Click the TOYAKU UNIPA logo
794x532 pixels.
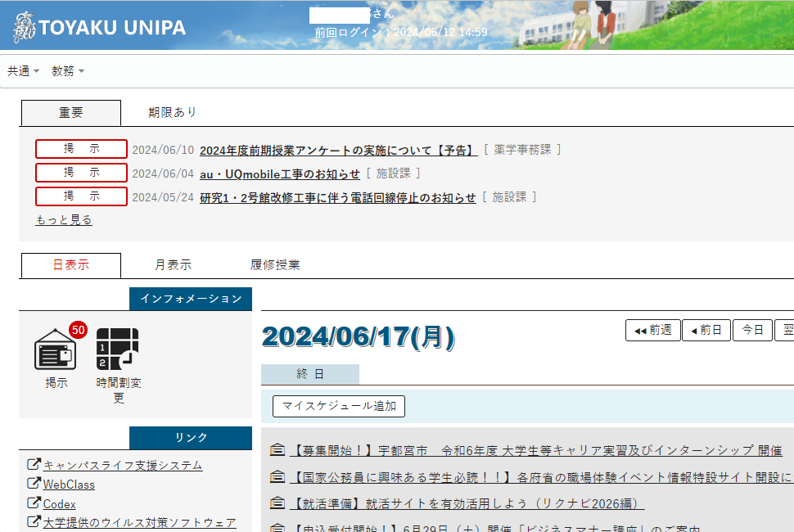pos(100,27)
